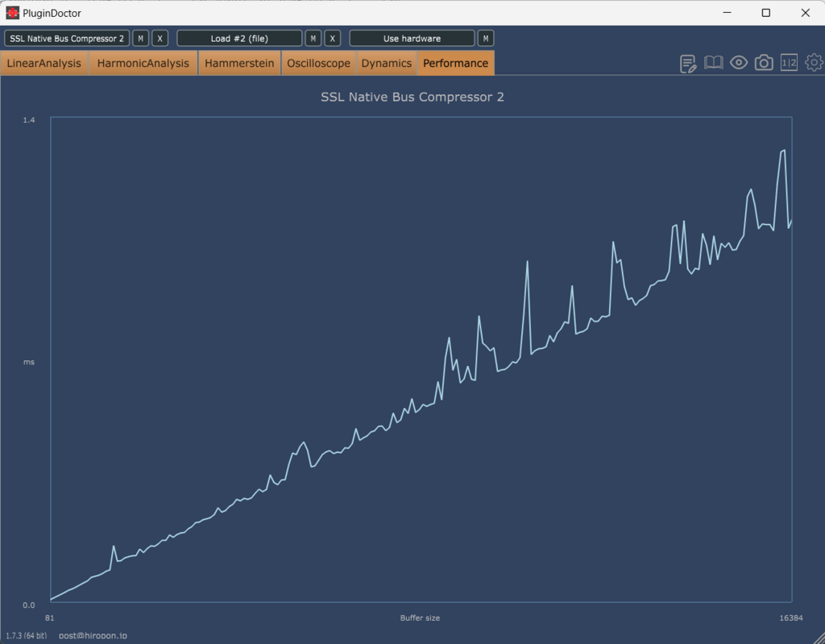The image size is (825, 644).
Task: Click the Use hardware button
Action: (x=412, y=39)
